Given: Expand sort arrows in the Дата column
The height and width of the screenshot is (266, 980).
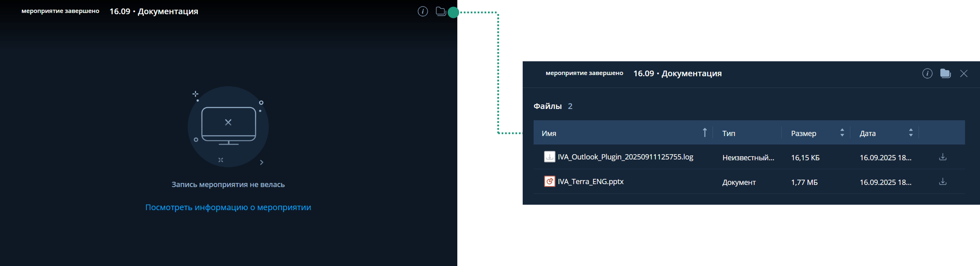Looking at the screenshot, I should click(911, 133).
